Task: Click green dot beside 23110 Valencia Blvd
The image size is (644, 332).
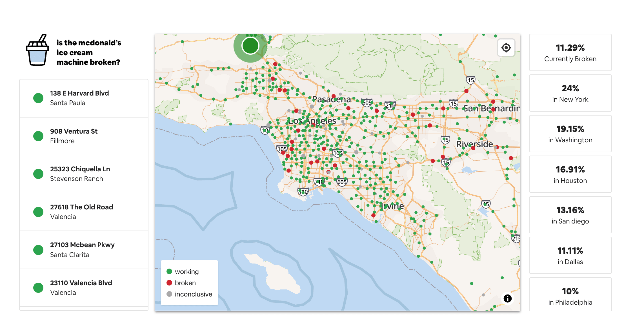Action: 38,288
